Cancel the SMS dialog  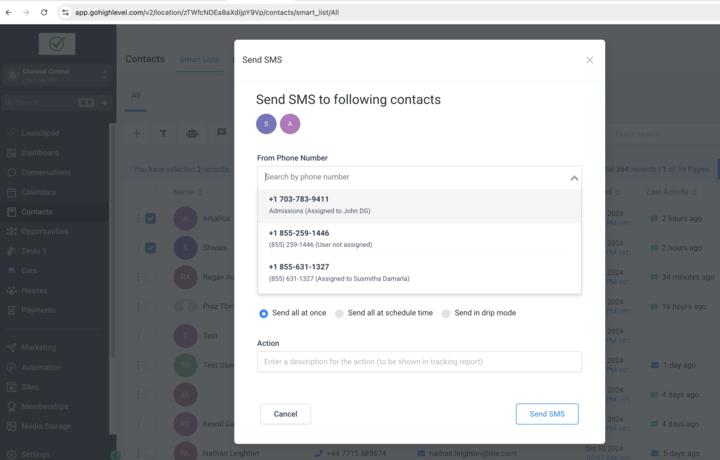[285, 414]
